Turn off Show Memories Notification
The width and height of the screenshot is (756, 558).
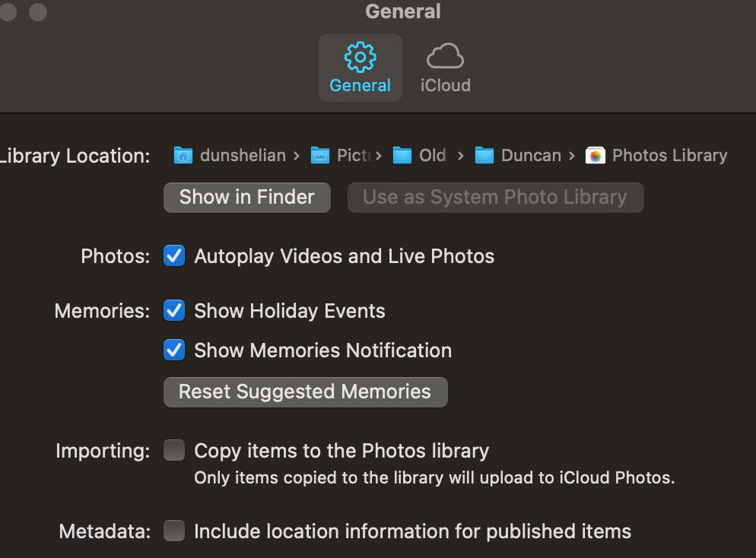click(174, 350)
